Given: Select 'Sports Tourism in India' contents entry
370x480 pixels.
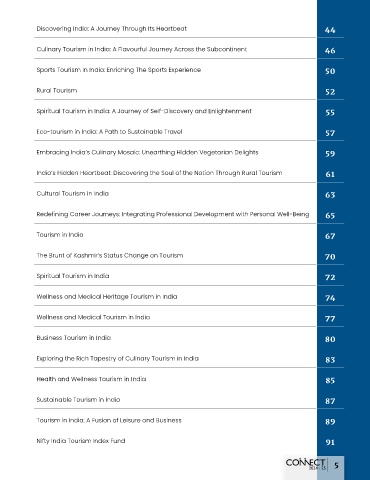Looking at the screenshot, I should (119, 70).
